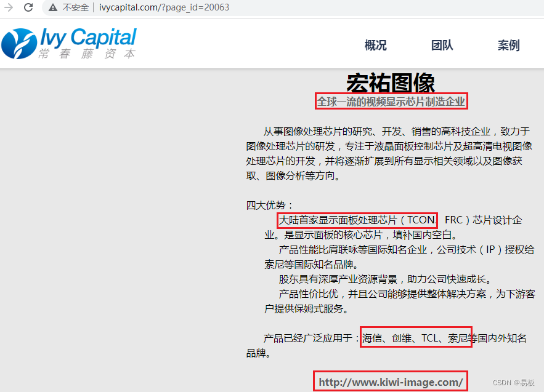
Task: Click the text 海信、创维、TCL、索尼
Action: coord(415,338)
